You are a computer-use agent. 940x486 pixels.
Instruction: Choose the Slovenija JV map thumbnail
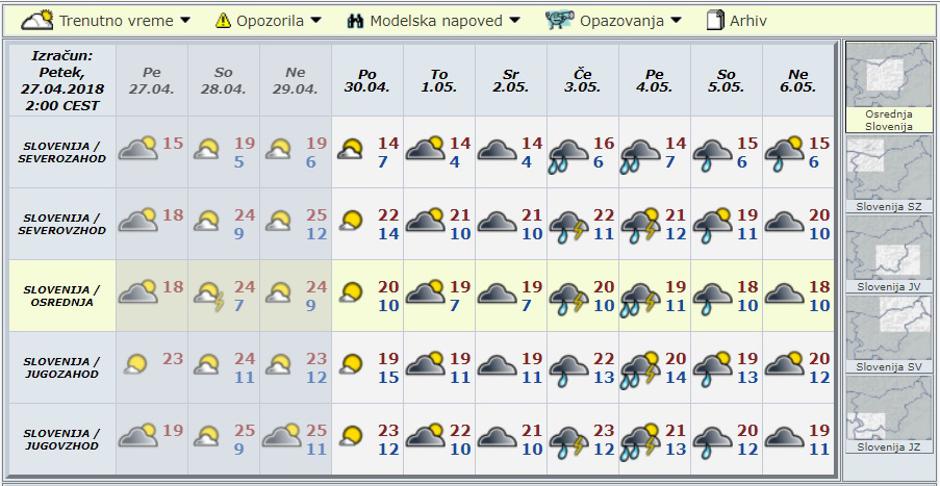point(889,254)
